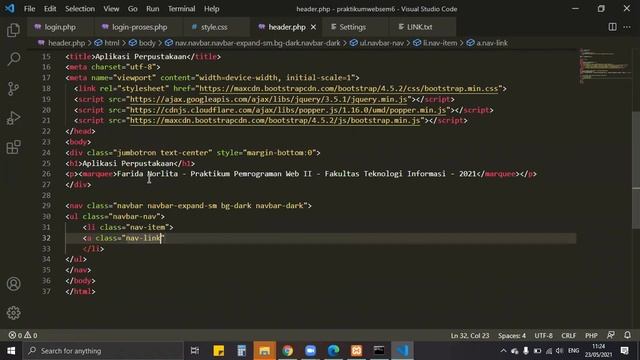
Task: Open Run and Debug view
Action: (x=13, y=118)
